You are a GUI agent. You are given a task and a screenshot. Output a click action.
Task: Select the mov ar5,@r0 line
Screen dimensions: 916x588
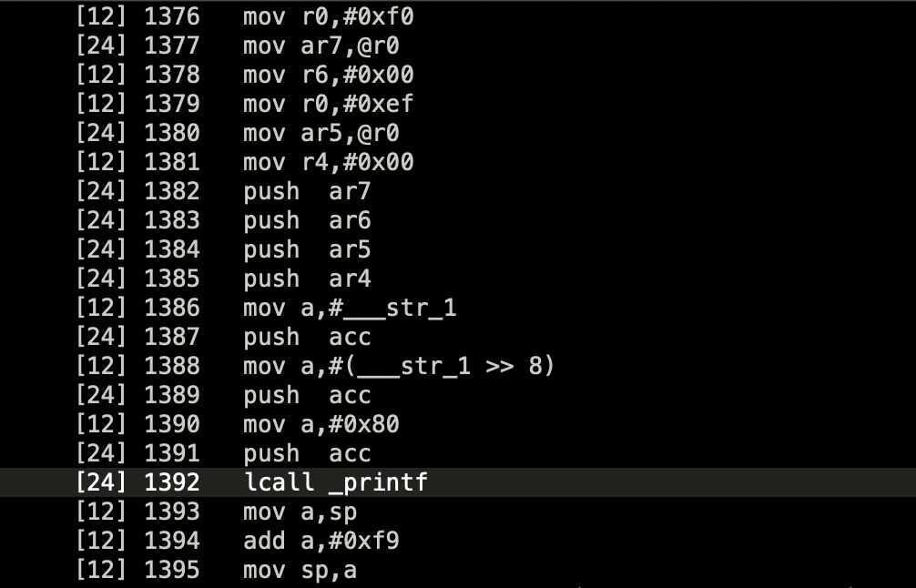point(321,133)
